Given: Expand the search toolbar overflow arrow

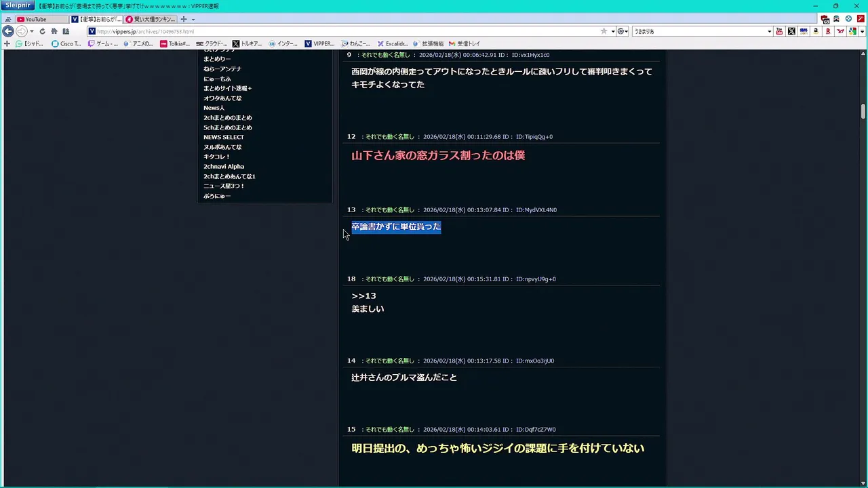Looking at the screenshot, I should point(862,31).
